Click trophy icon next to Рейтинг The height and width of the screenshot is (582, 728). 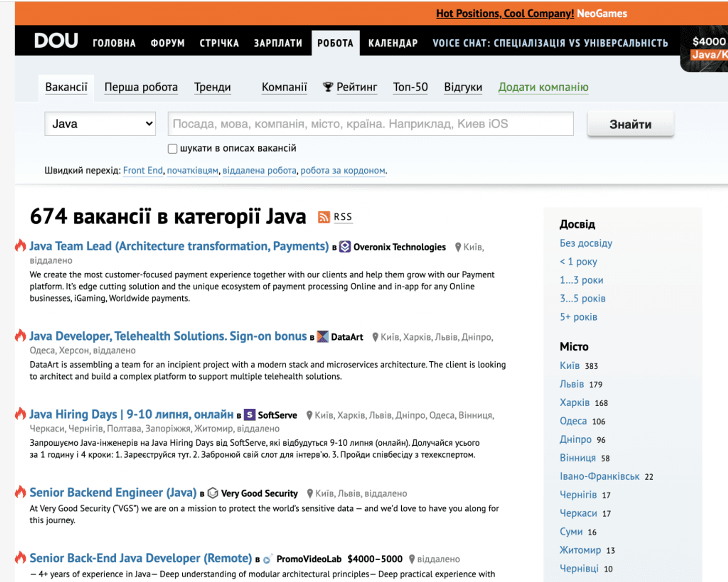coord(328,87)
